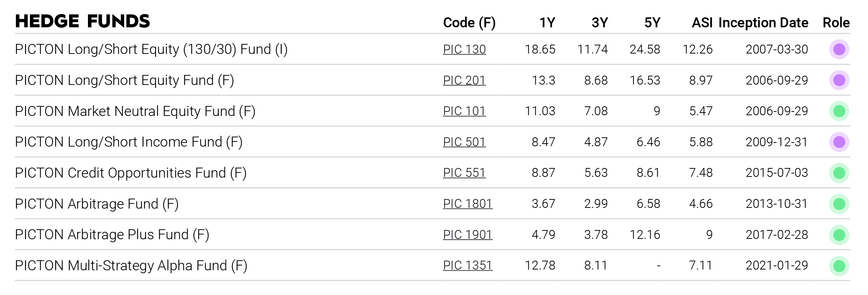
Task: Click the green role dot for Market Neutral Equity Fund
Action: [839, 111]
